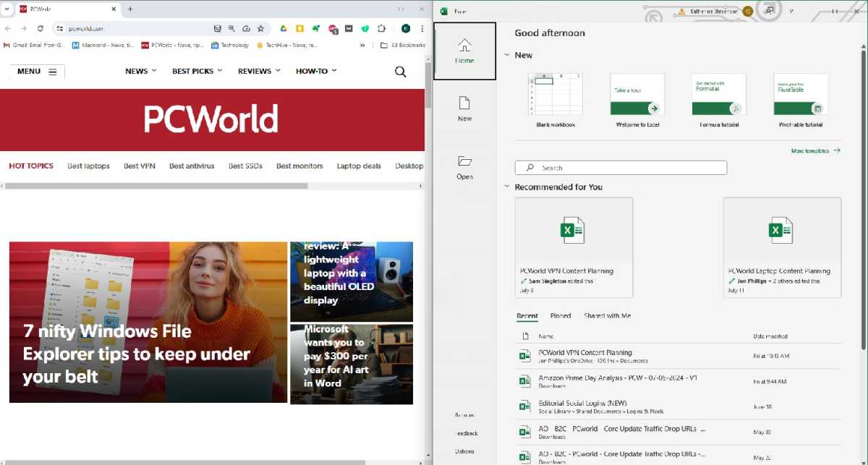Sort recent files by Date modified
The image size is (868, 465).
click(x=770, y=336)
